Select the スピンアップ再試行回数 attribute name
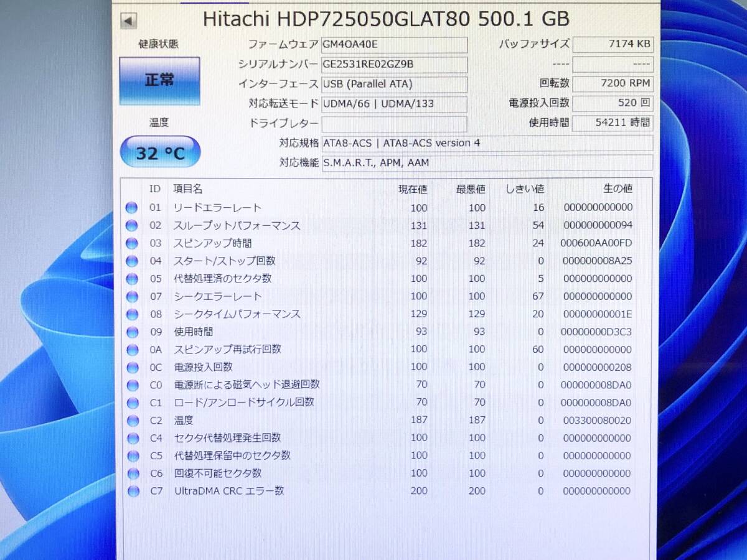The image size is (747, 560). tap(227, 350)
